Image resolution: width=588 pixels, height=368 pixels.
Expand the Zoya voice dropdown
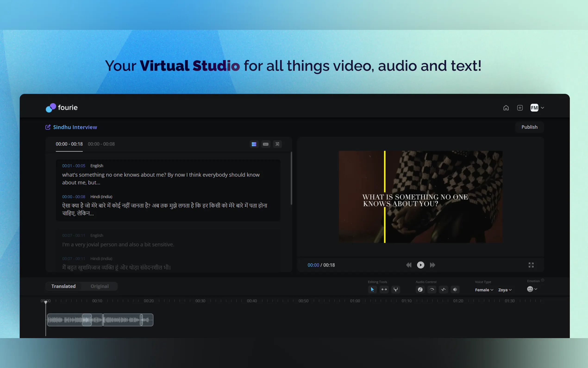click(x=505, y=290)
